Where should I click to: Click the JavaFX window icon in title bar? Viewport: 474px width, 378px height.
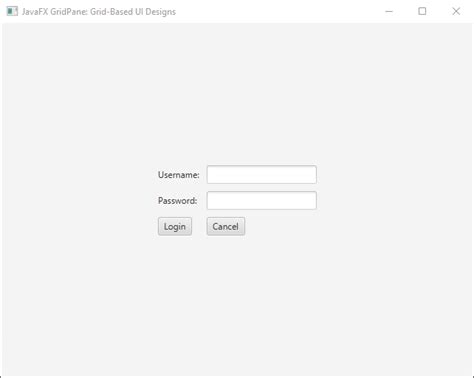(x=12, y=11)
